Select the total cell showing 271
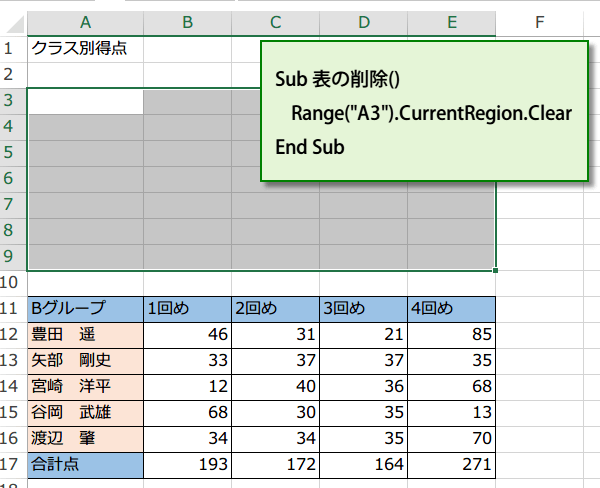 (x=451, y=464)
